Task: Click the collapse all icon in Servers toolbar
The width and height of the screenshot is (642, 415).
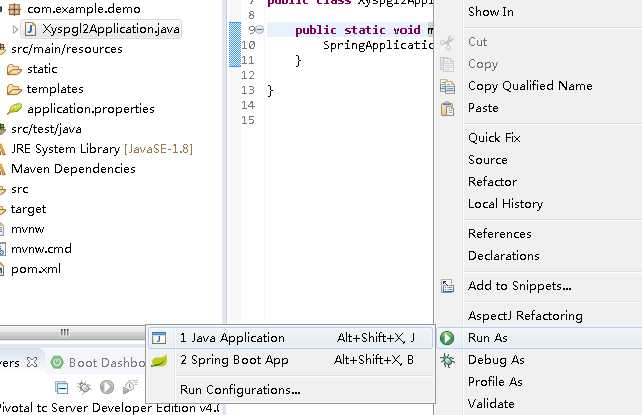Action: point(61,388)
